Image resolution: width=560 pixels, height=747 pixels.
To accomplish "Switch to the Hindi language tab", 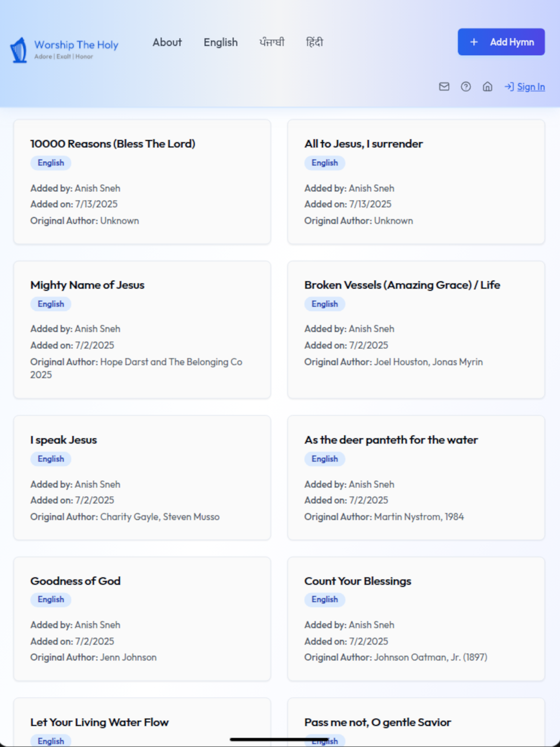I will [x=314, y=42].
